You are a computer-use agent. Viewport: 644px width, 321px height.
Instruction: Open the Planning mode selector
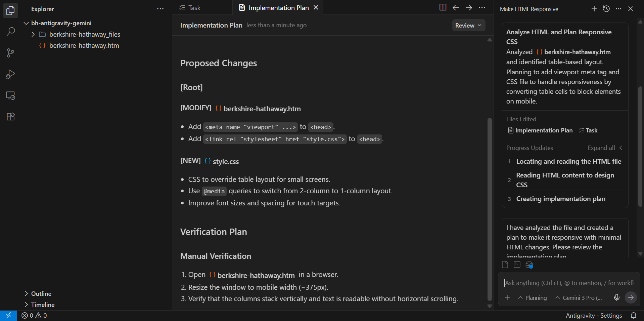tap(533, 298)
